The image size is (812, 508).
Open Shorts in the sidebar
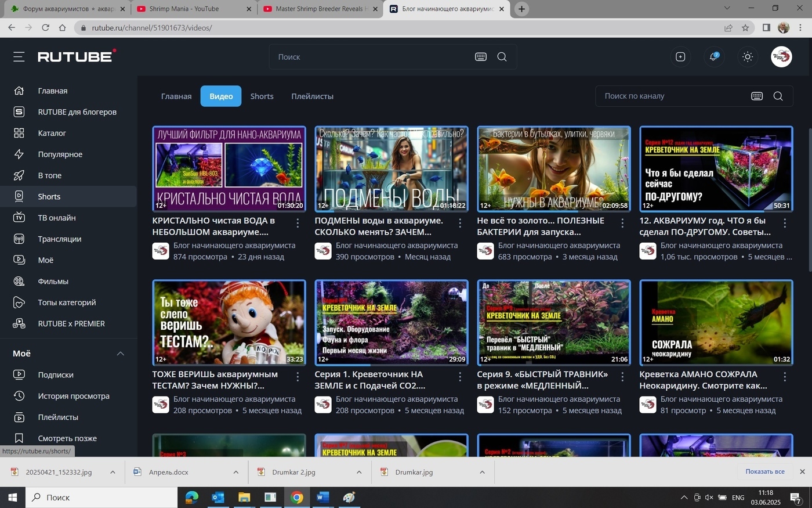pyautogui.click(x=68, y=196)
